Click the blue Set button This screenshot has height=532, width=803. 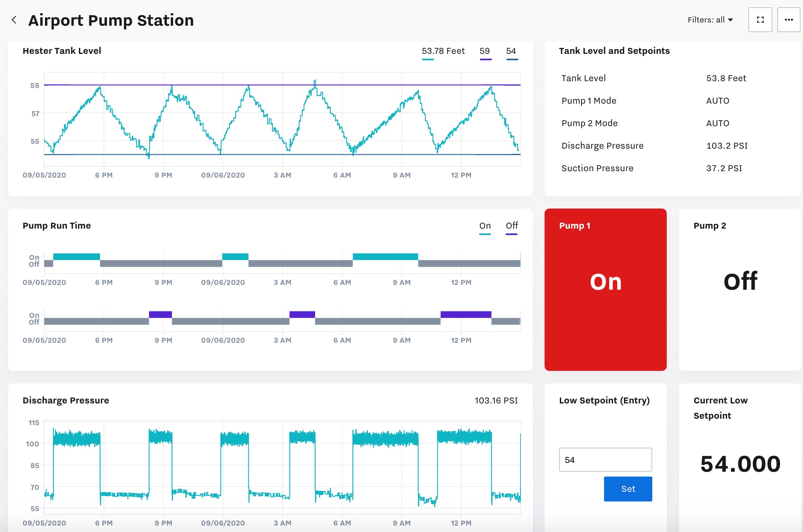pyautogui.click(x=628, y=489)
